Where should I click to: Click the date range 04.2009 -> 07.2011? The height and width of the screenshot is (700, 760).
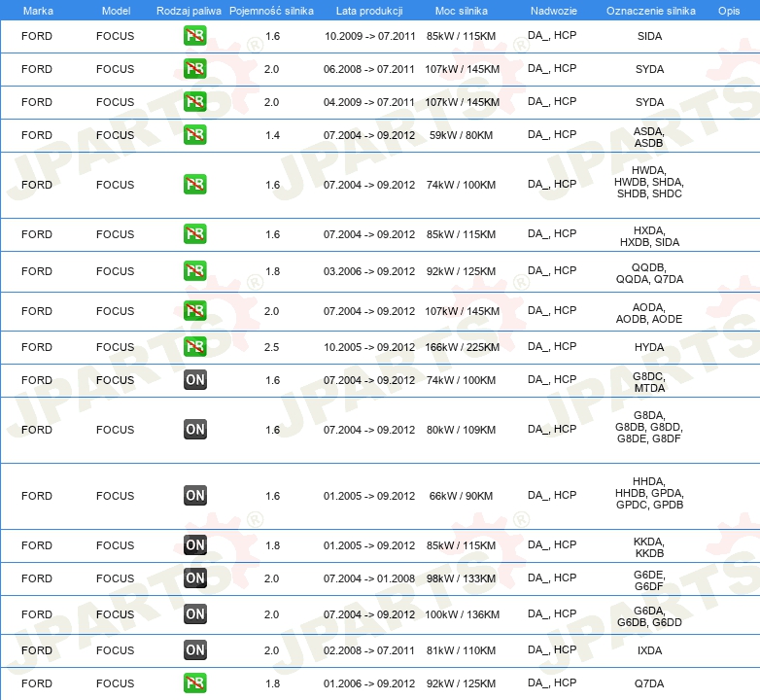point(369,102)
